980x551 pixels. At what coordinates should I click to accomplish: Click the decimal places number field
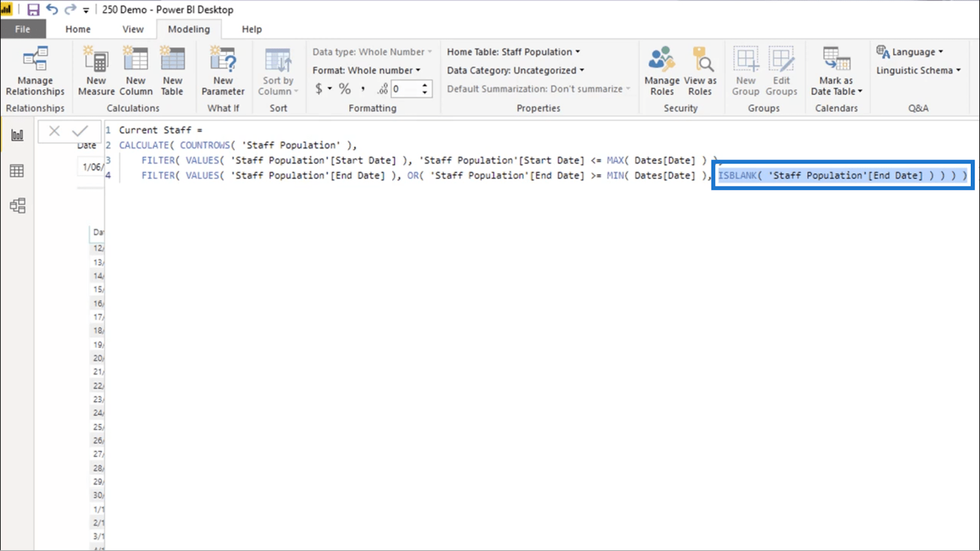click(x=405, y=89)
